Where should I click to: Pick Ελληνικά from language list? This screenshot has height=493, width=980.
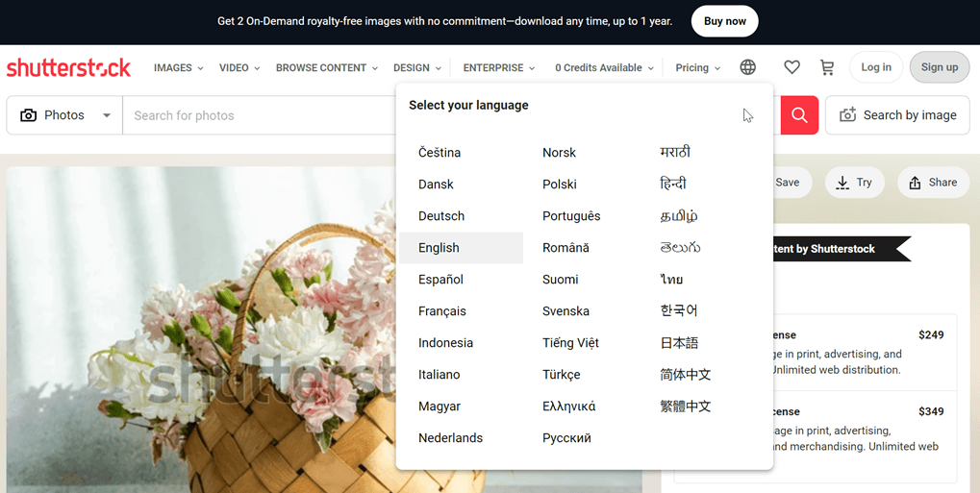tap(568, 407)
